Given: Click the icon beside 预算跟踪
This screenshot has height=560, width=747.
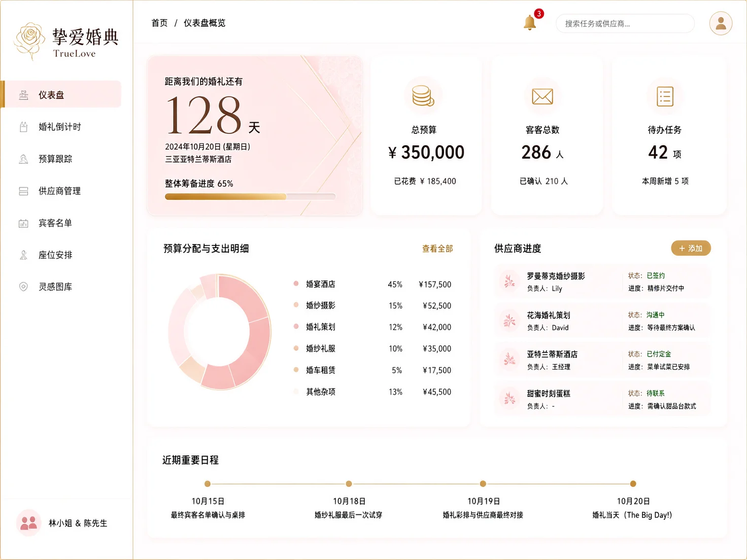Looking at the screenshot, I should (x=23, y=159).
